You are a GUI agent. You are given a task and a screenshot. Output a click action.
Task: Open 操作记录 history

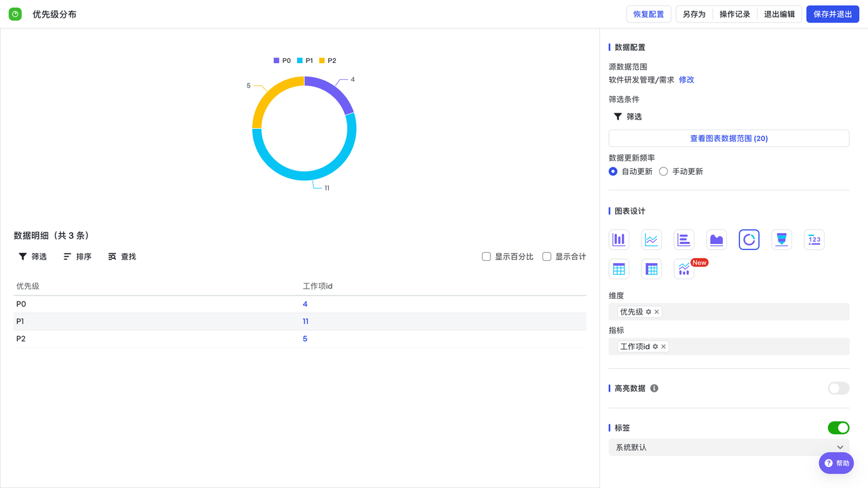[734, 14]
